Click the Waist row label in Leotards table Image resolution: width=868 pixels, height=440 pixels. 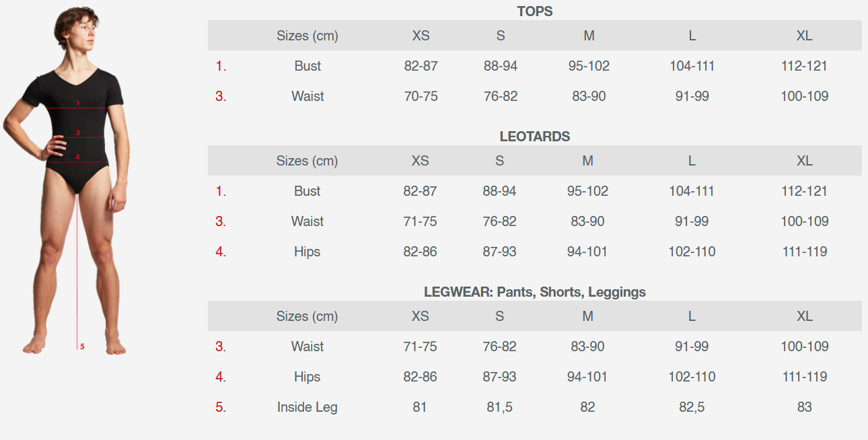point(307,221)
